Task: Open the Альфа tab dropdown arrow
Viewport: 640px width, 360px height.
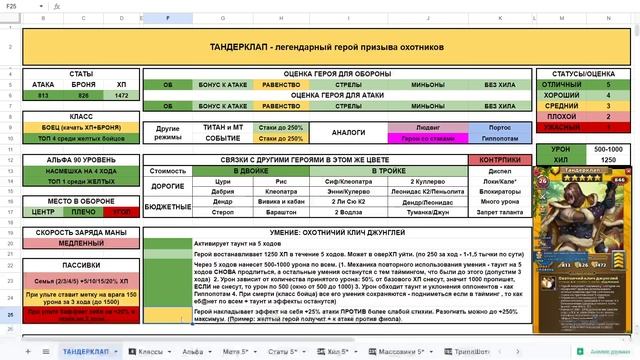Action: (210, 351)
